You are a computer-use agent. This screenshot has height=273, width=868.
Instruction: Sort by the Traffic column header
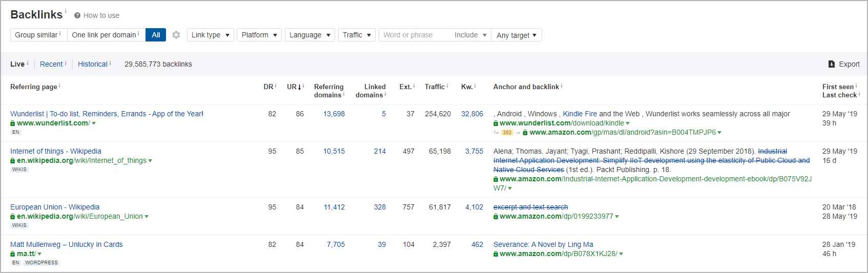[x=435, y=87]
